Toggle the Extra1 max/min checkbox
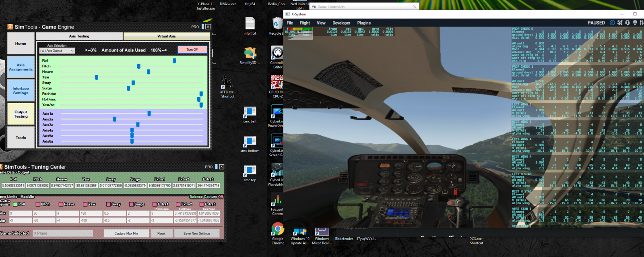Image resolution: width=644 pixels, height=257 pixels. [155, 204]
